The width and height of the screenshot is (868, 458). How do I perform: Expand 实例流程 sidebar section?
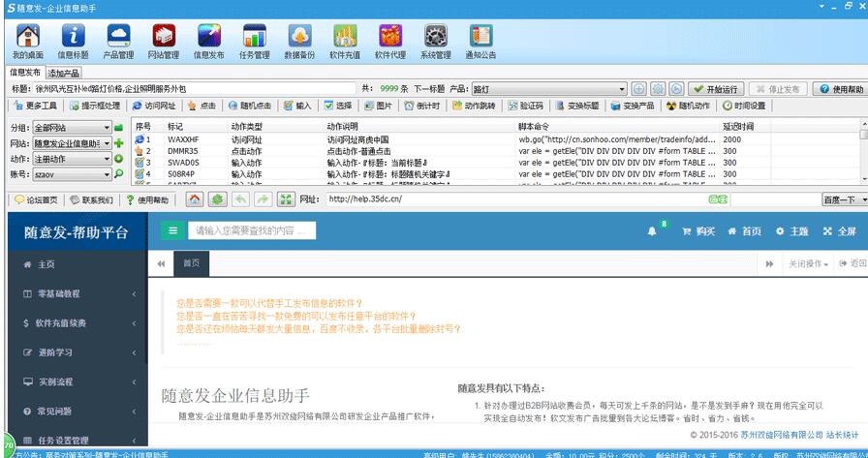(x=77, y=382)
